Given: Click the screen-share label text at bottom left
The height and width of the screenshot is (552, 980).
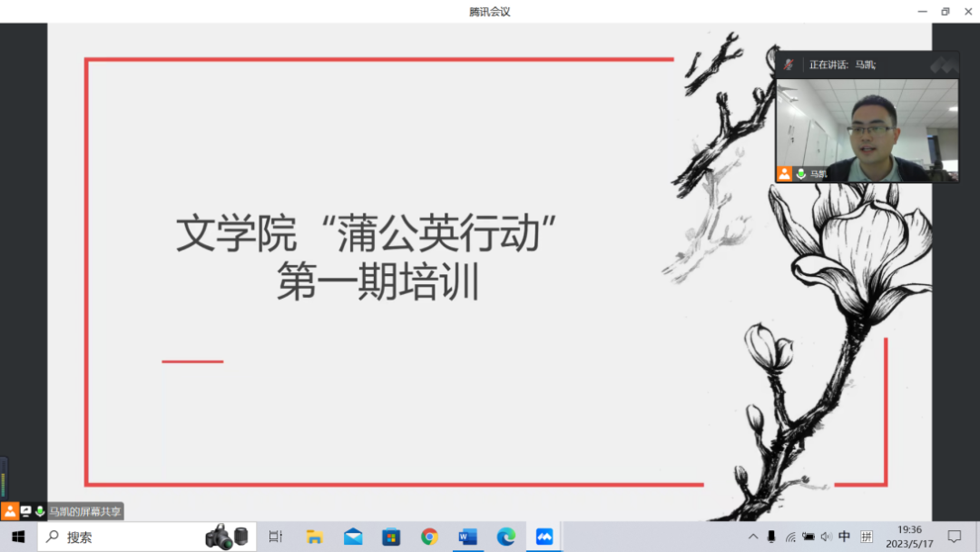Looking at the screenshot, I should coord(84,512).
